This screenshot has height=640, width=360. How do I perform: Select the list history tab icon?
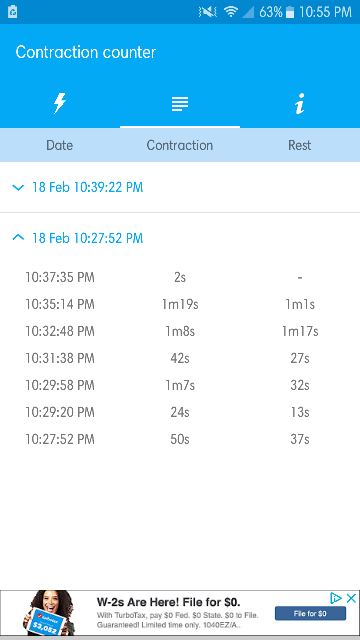(180, 104)
